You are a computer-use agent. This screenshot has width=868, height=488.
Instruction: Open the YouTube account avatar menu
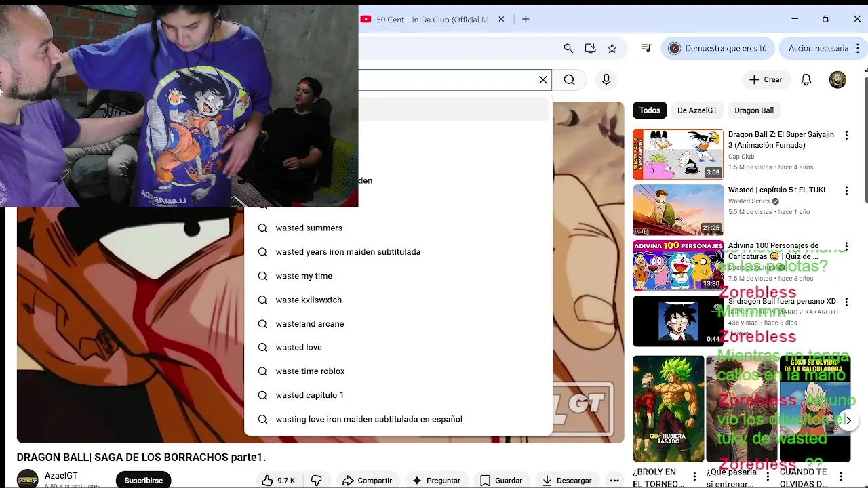(x=837, y=80)
